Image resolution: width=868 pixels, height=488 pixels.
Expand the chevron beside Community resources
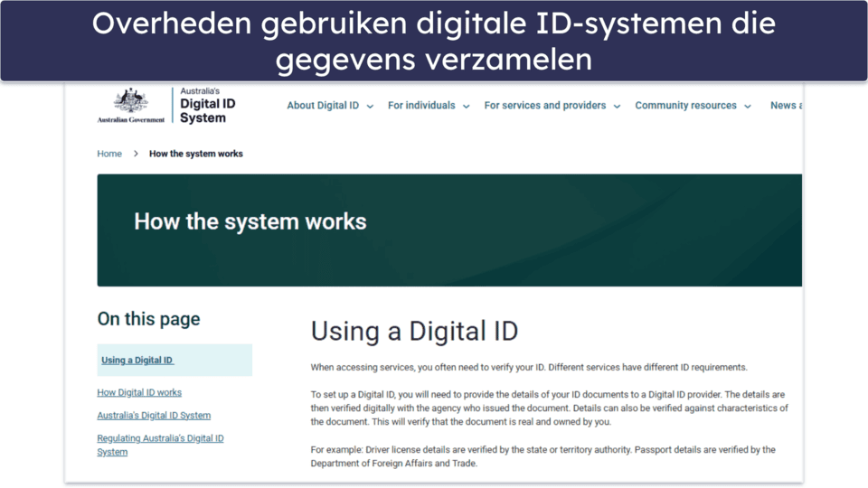coord(748,107)
